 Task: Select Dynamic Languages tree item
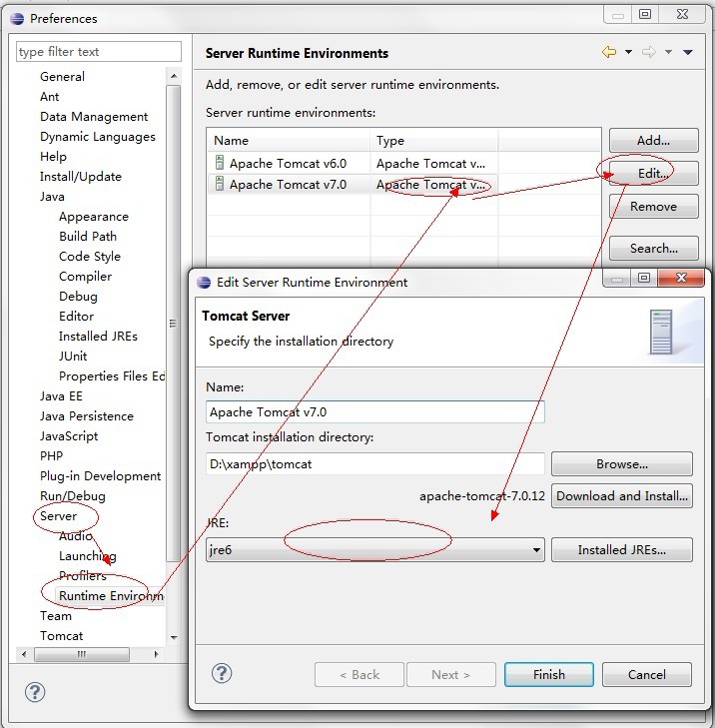98,137
